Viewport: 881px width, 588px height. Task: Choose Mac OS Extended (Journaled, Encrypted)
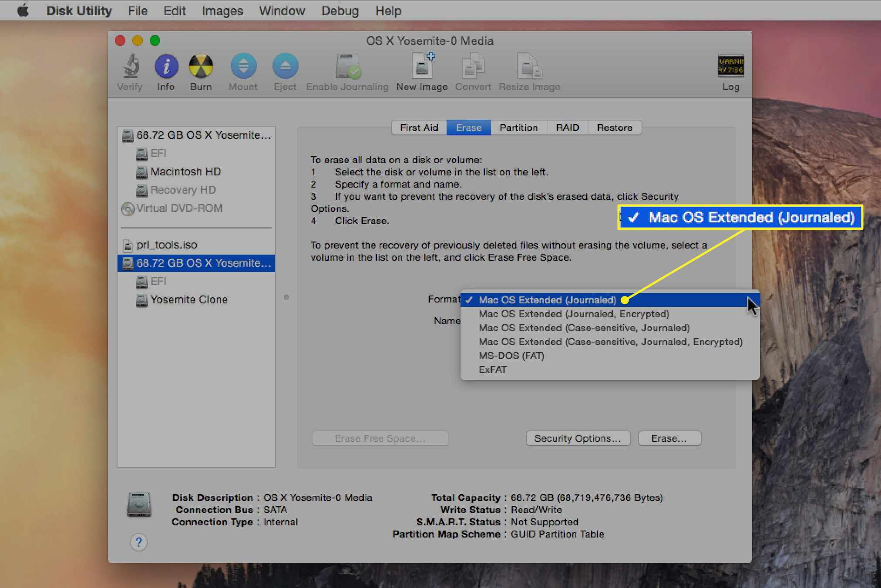[x=610, y=314]
